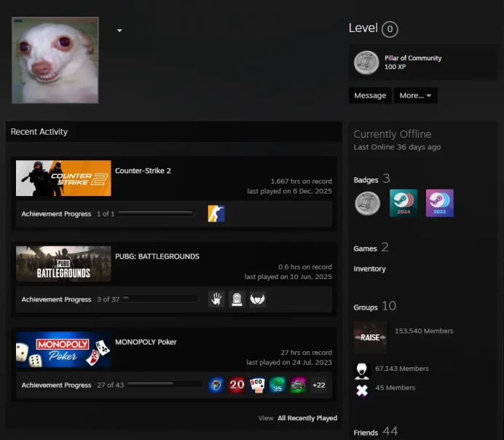Open the red 20 achievement icon

click(237, 385)
